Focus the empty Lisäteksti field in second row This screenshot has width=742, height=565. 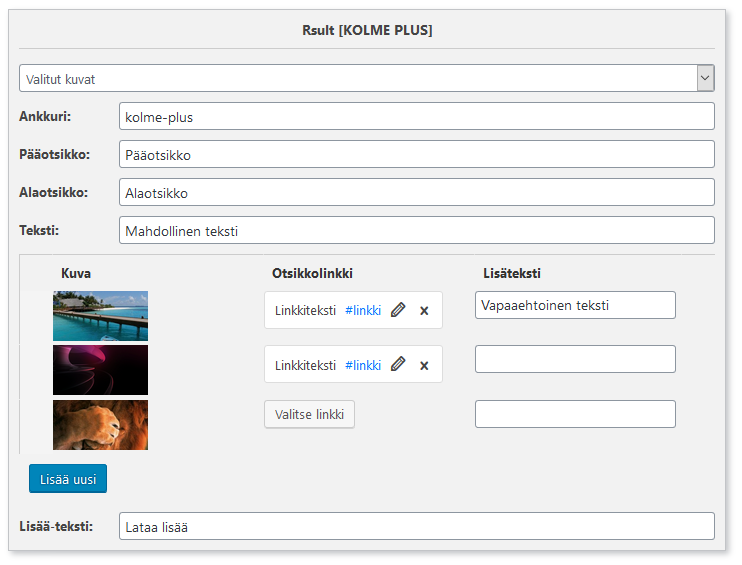[575, 359]
